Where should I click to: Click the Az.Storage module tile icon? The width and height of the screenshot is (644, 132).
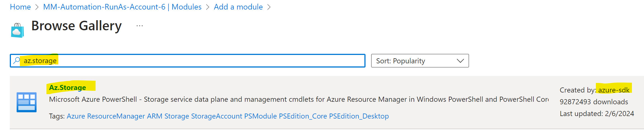pyautogui.click(x=27, y=102)
